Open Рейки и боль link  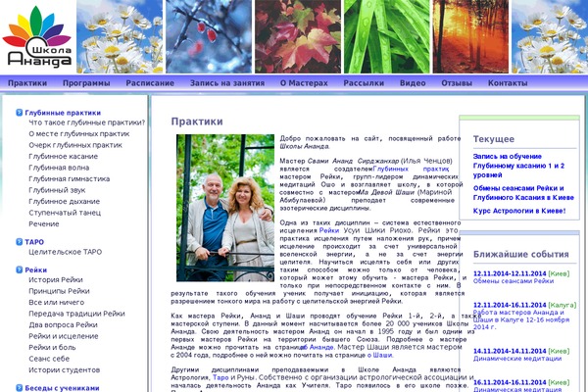click(x=52, y=347)
